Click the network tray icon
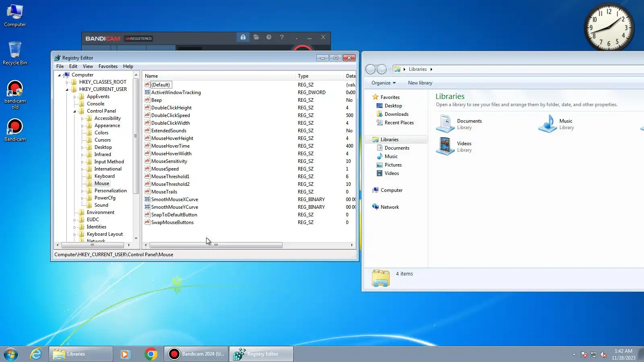This screenshot has height=362, width=644. pos(594,354)
